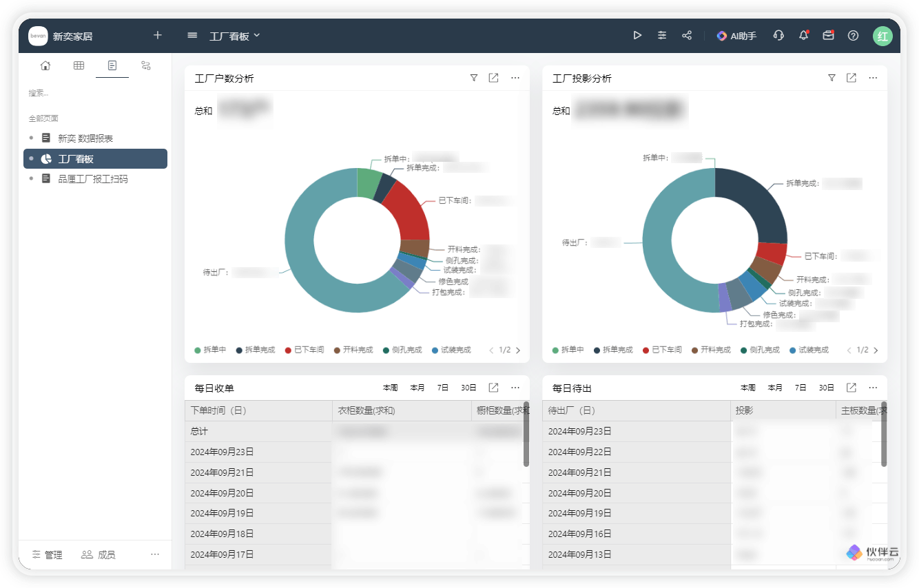Click the 搜索 search field
This screenshot has height=588, width=919.
(x=95, y=92)
